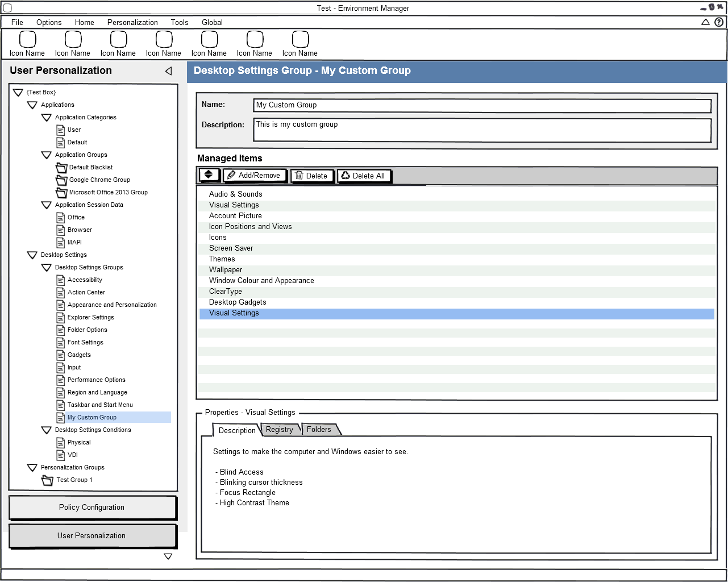Image resolution: width=728 pixels, height=582 pixels.
Task: Click the Add/Remove button
Action: pos(254,176)
